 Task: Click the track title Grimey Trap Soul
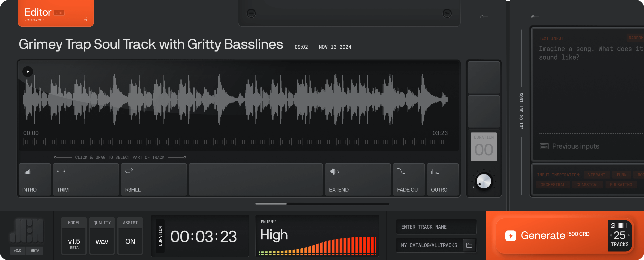[151, 44]
